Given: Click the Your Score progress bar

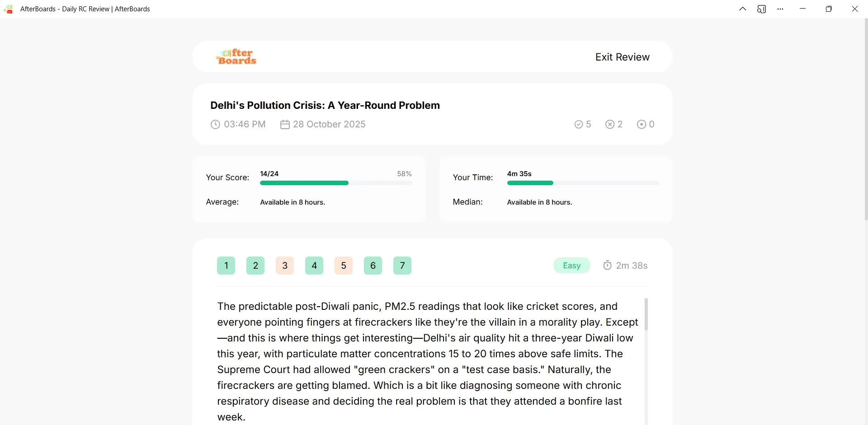Looking at the screenshot, I should (x=336, y=183).
